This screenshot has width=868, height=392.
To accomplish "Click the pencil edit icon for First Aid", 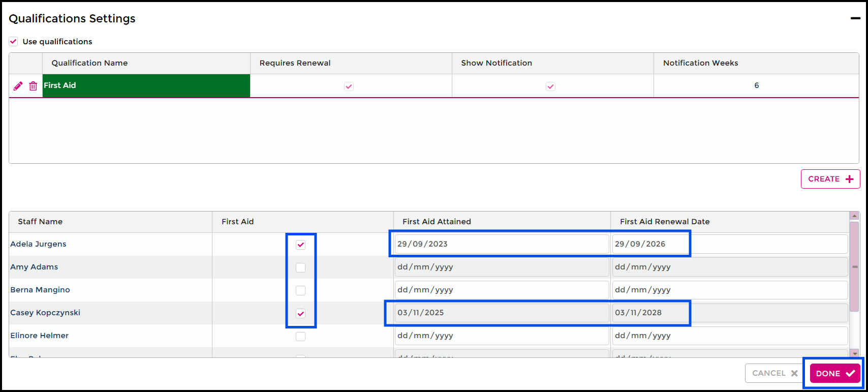I will [x=18, y=86].
